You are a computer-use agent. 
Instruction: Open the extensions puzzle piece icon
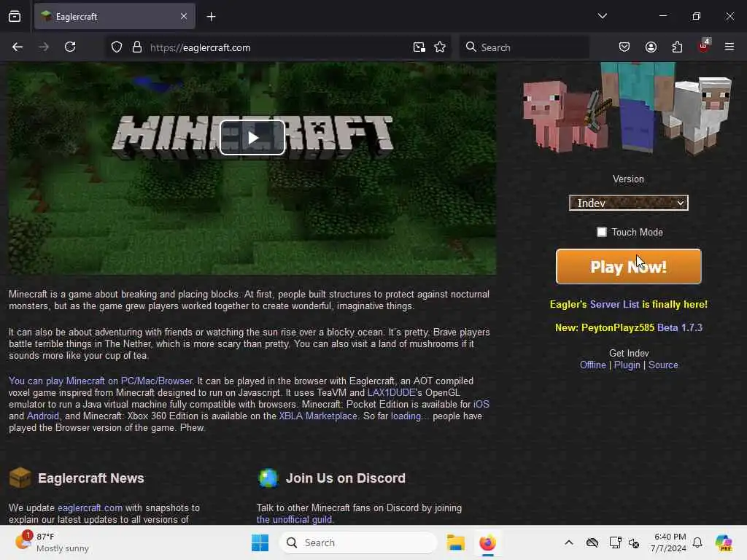tap(677, 47)
